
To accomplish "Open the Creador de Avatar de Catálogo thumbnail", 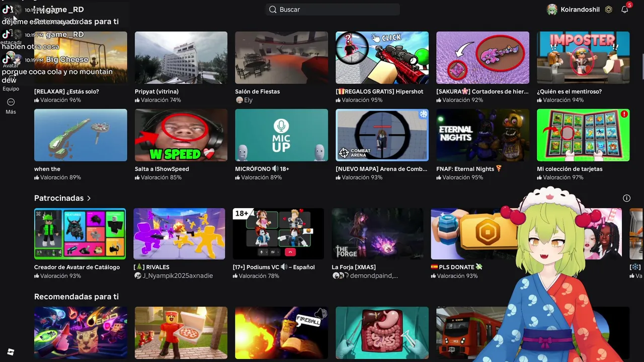I will point(80,234).
